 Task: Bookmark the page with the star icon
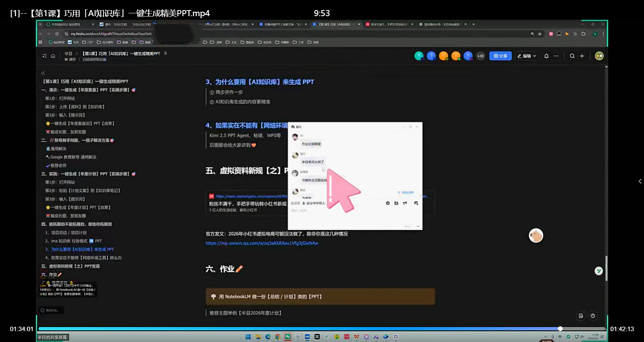(540, 34)
